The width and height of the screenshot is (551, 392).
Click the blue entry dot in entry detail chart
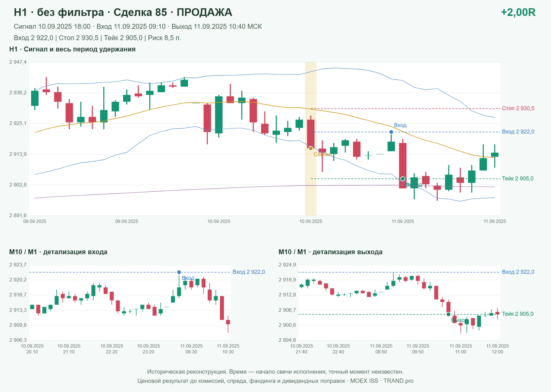179,272
